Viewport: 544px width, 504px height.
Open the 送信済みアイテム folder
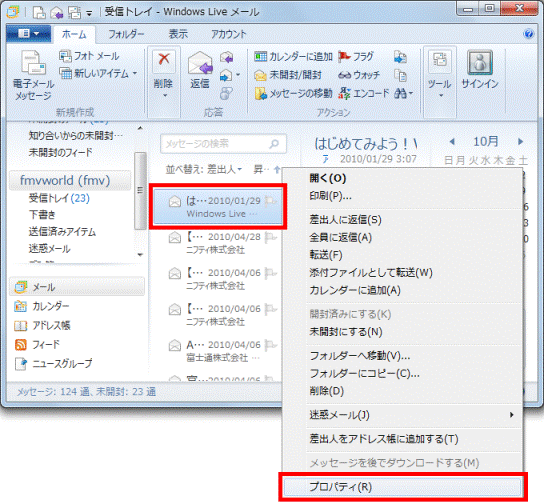[x=62, y=232]
